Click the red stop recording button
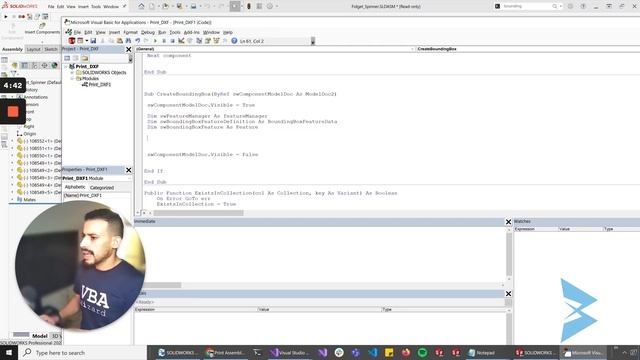This screenshot has height=360, width=640. (x=13, y=111)
